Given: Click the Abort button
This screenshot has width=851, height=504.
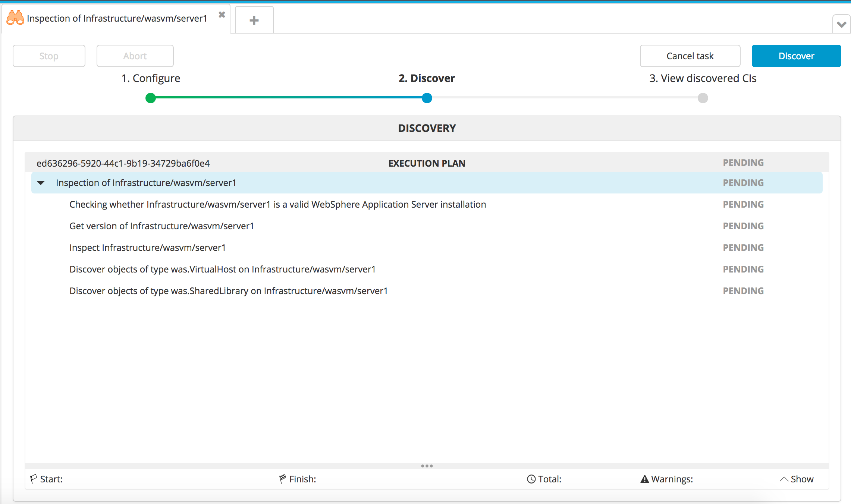Looking at the screenshot, I should (x=135, y=56).
